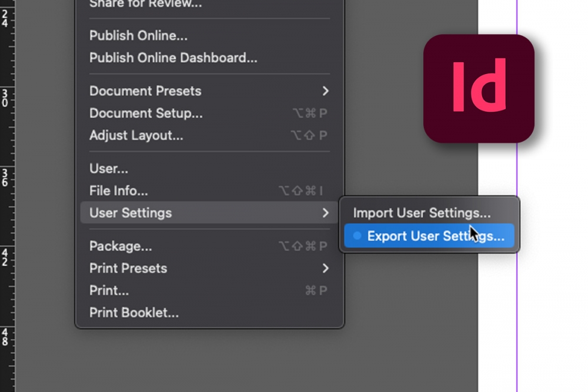This screenshot has width=588, height=392.
Task: Choose Export User Settings in submenu
Action: [435, 236]
